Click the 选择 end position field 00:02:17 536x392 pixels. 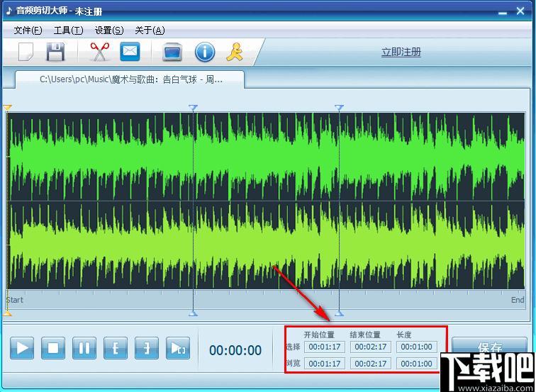(371, 347)
